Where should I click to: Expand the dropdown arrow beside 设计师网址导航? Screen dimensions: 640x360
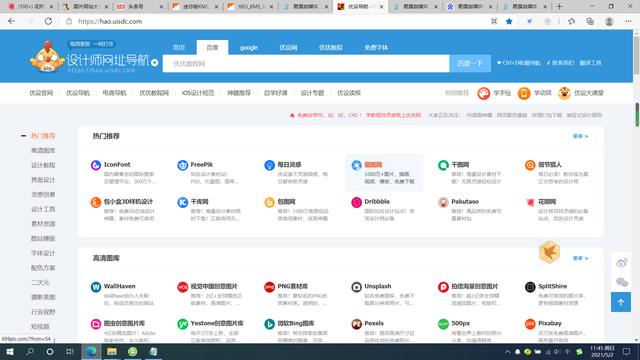pos(154,62)
